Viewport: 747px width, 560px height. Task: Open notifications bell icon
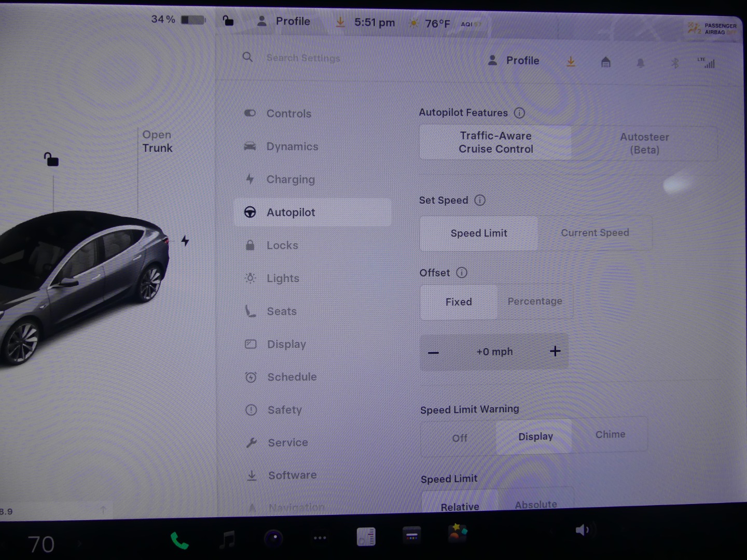pos(640,63)
